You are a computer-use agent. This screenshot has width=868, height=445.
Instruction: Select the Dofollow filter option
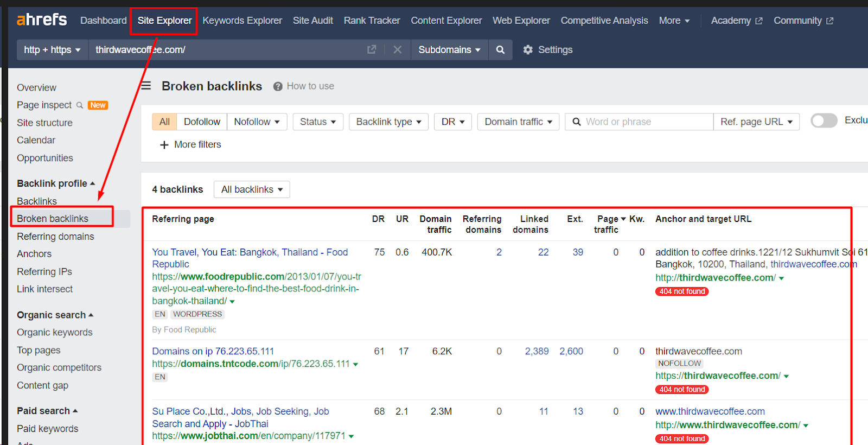[x=202, y=122]
